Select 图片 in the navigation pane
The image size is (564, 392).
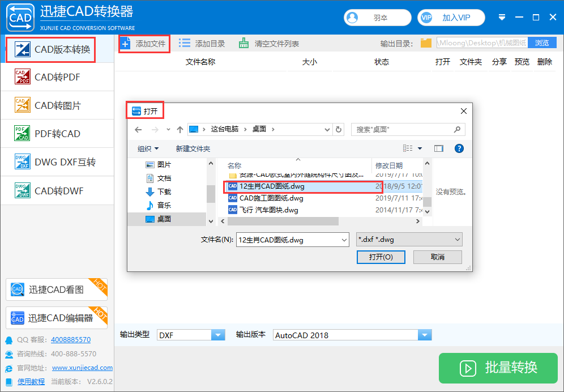click(x=164, y=164)
